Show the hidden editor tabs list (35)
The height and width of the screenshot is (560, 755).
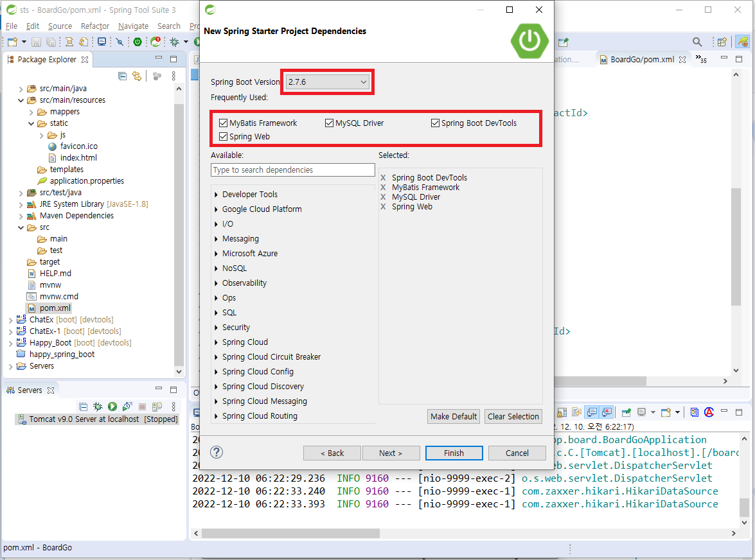click(701, 58)
